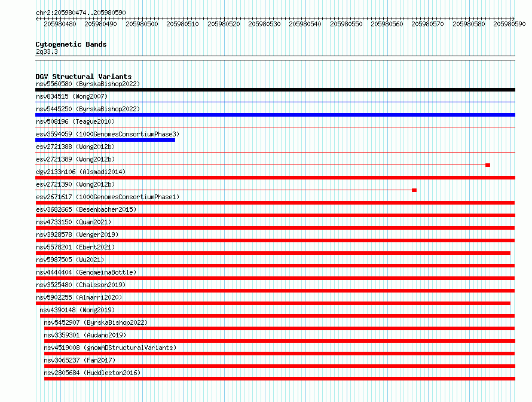Click the Cytogenetic Bands track title
The height and width of the screenshot is (402, 532).
pos(71,44)
